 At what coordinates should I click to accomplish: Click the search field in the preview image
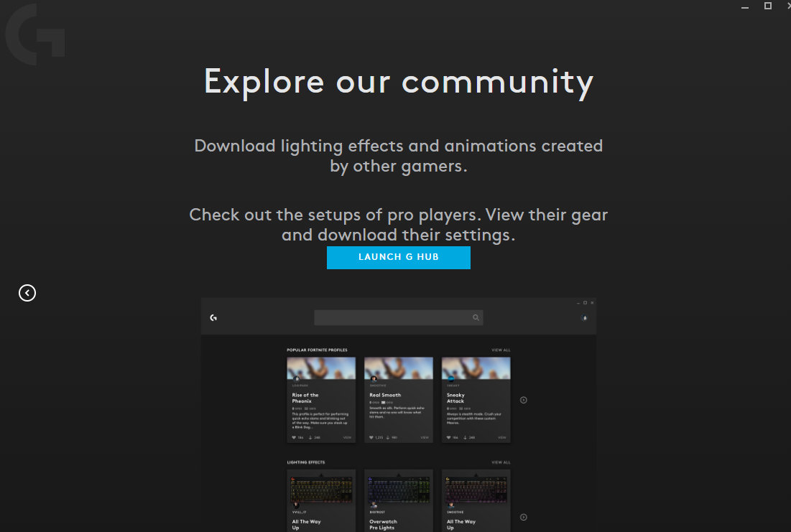[x=399, y=317]
